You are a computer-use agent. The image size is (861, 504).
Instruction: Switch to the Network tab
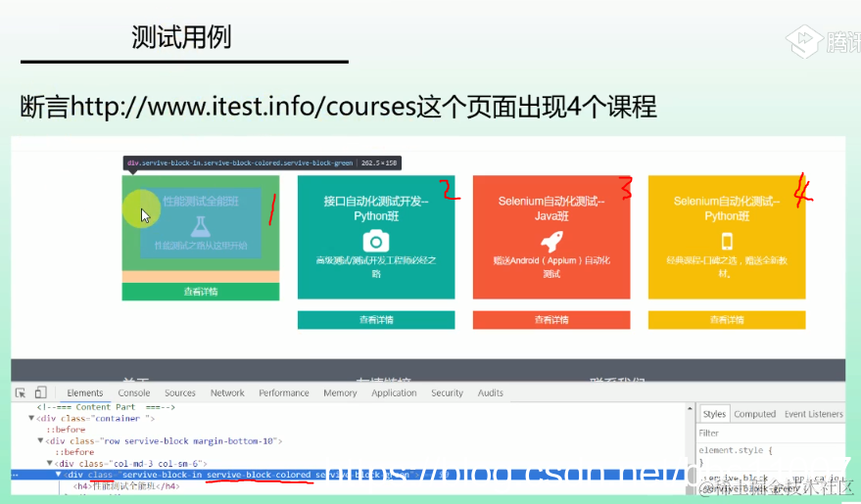pyautogui.click(x=227, y=392)
